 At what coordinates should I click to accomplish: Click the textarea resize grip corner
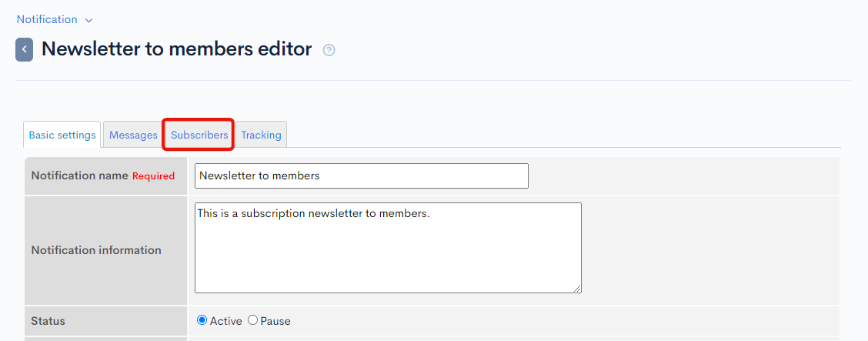(577, 289)
